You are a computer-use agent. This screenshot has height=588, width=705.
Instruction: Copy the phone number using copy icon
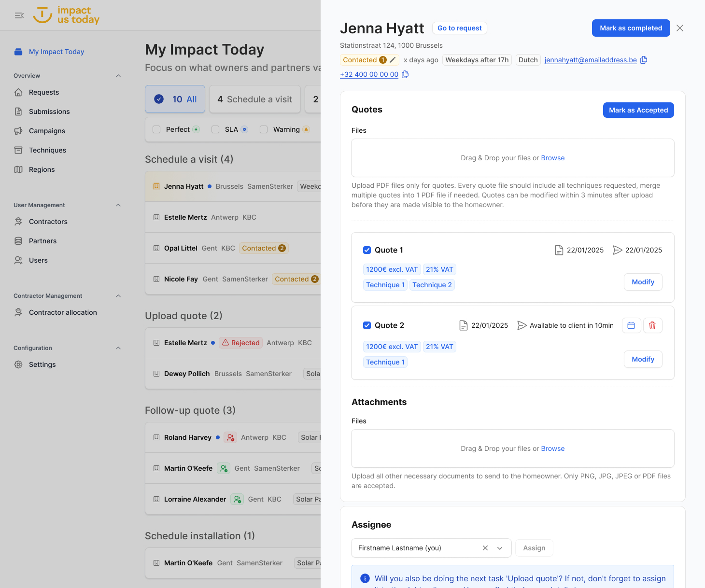click(405, 74)
